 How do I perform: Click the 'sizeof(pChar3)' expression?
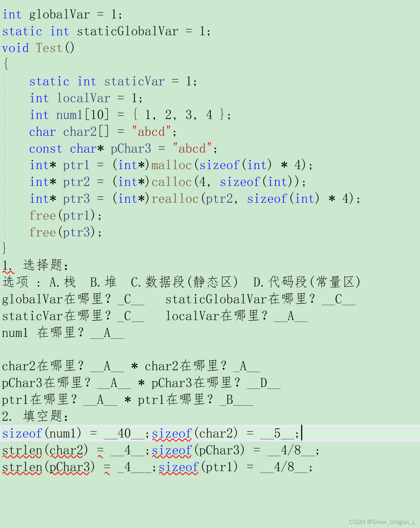point(198,450)
